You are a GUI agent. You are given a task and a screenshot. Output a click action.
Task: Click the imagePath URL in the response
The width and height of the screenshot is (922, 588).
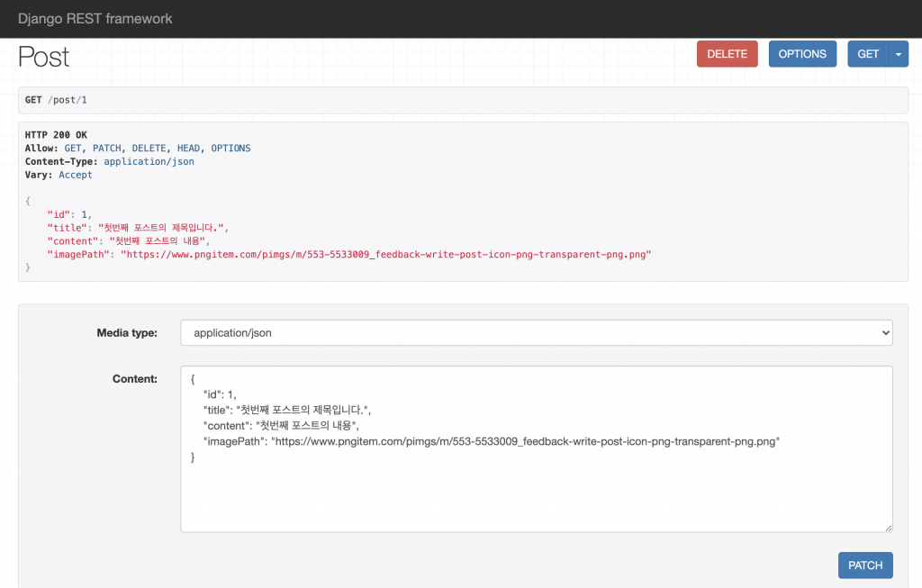tap(385, 255)
